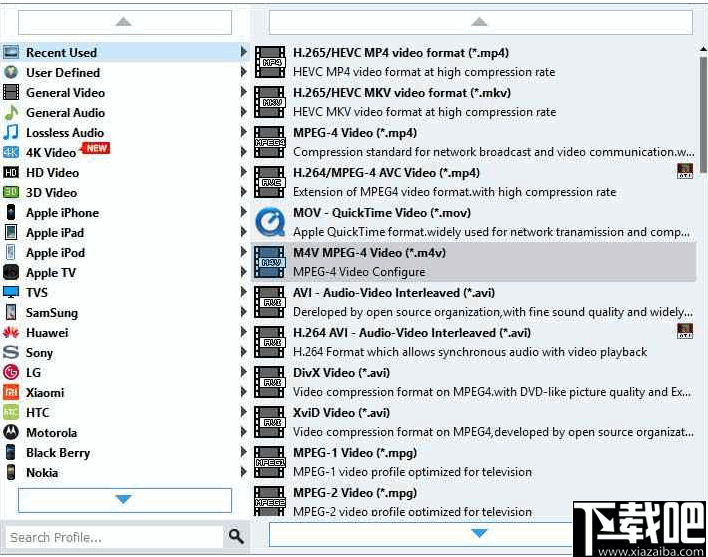The width and height of the screenshot is (708, 557).
Task: Click the Apple iPhone device icon
Action: click(11, 212)
